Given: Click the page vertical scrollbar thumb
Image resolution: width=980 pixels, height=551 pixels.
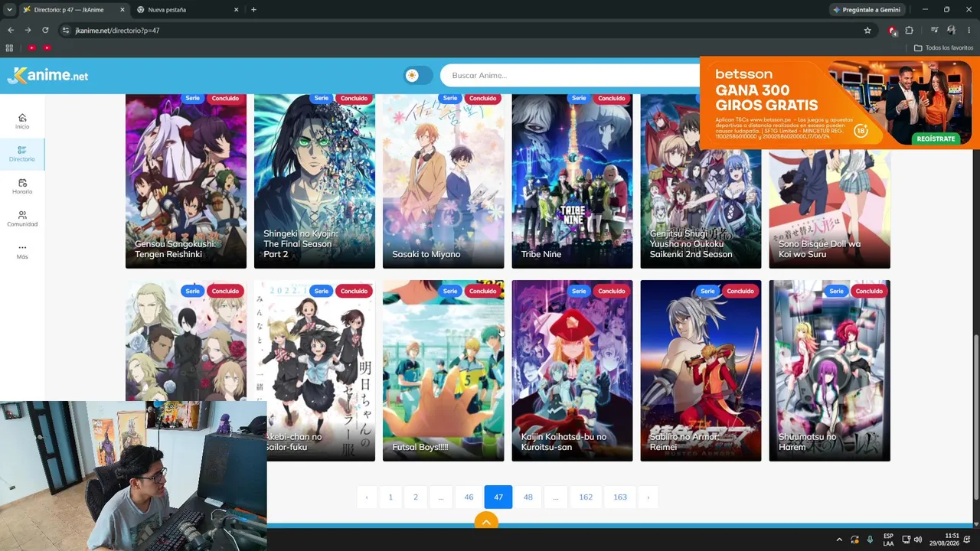Looking at the screenshot, I should 975,417.
